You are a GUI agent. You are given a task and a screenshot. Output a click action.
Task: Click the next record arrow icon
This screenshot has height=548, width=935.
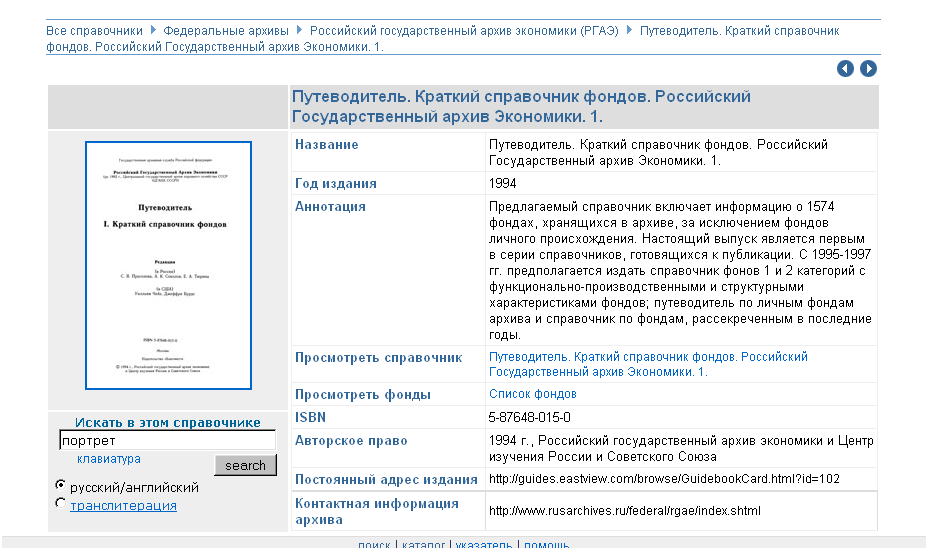tap(868, 69)
